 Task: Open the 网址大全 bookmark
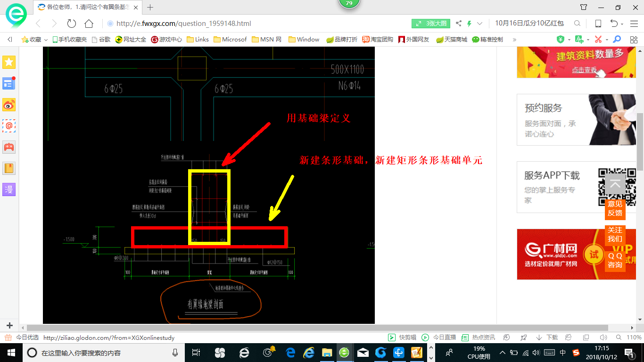[131, 40]
